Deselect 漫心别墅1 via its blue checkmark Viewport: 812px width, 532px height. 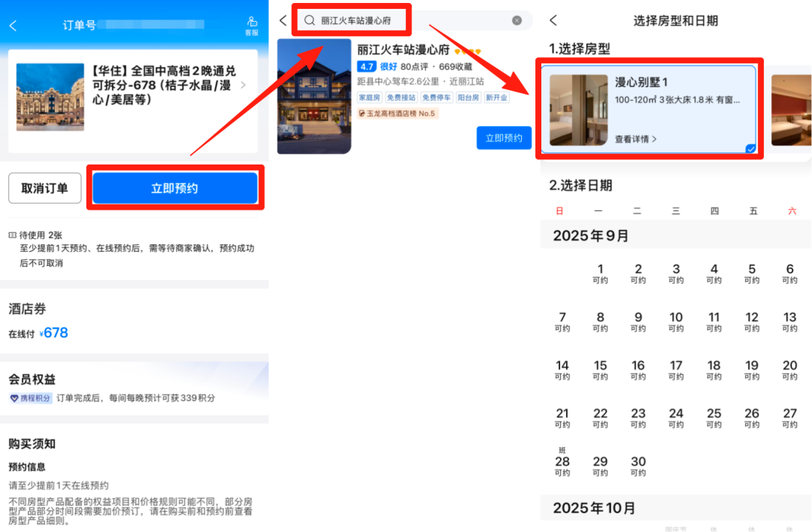click(750, 149)
